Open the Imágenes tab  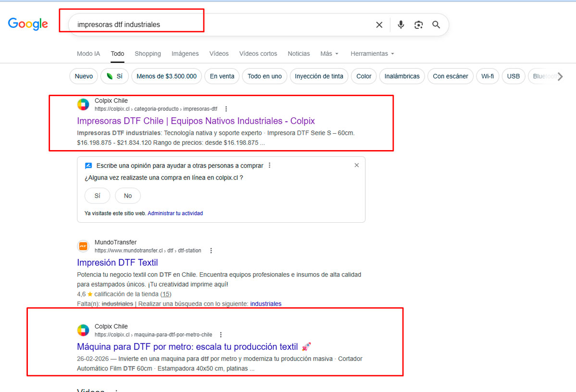(x=185, y=54)
